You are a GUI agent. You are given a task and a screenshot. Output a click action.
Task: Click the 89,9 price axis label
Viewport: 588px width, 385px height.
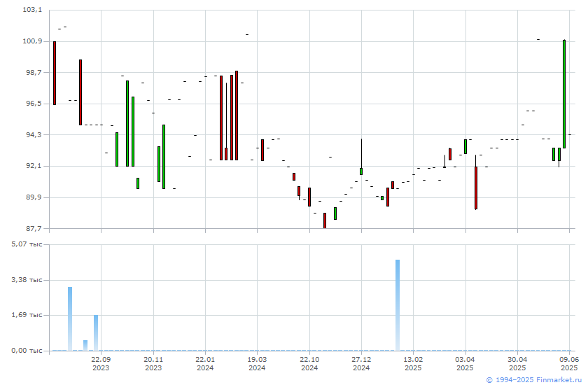34,197
